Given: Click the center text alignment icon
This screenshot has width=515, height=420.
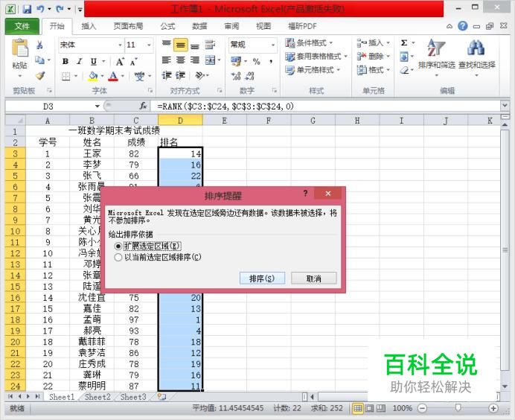Looking at the screenshot, I should (180, 60).
